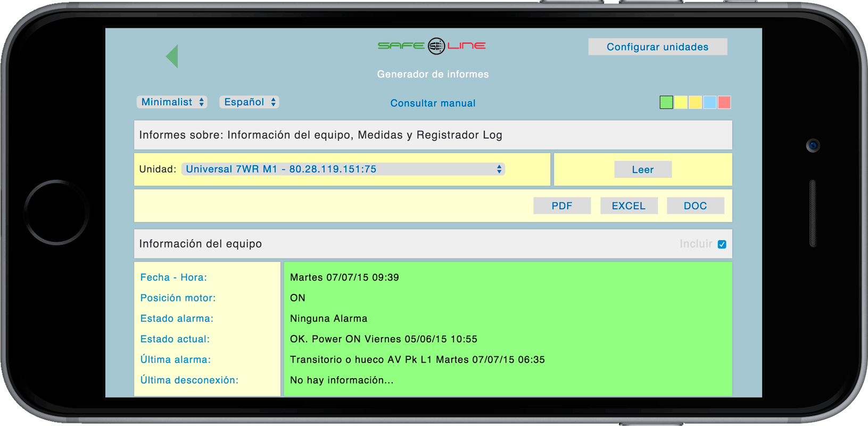
Task: Open Configurar unidades
Action: (x=657, y=47)
